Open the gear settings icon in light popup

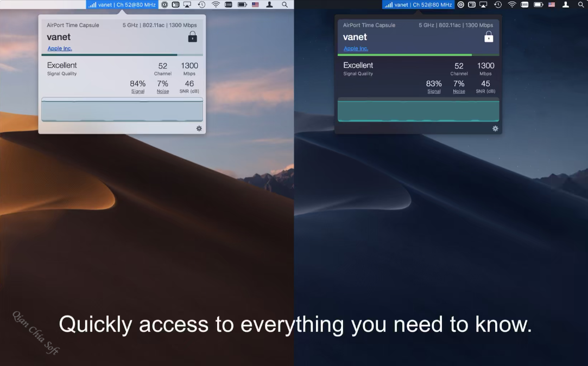pos(199,129)
